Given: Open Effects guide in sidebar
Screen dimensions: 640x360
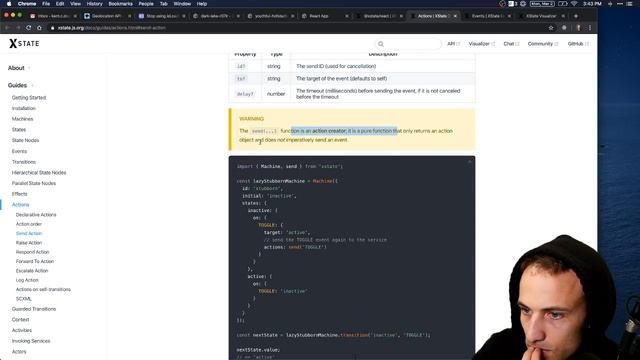Looking at the screenshot, I should tap(20, 194).
